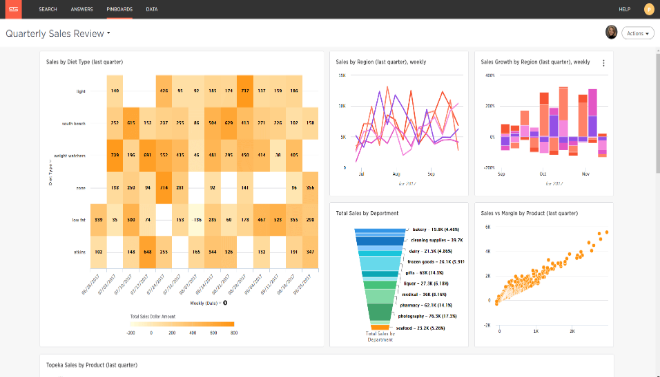This screenshot has height=377, width=660.
Task: Switch to the Answers tab
Action: point(82,9)
